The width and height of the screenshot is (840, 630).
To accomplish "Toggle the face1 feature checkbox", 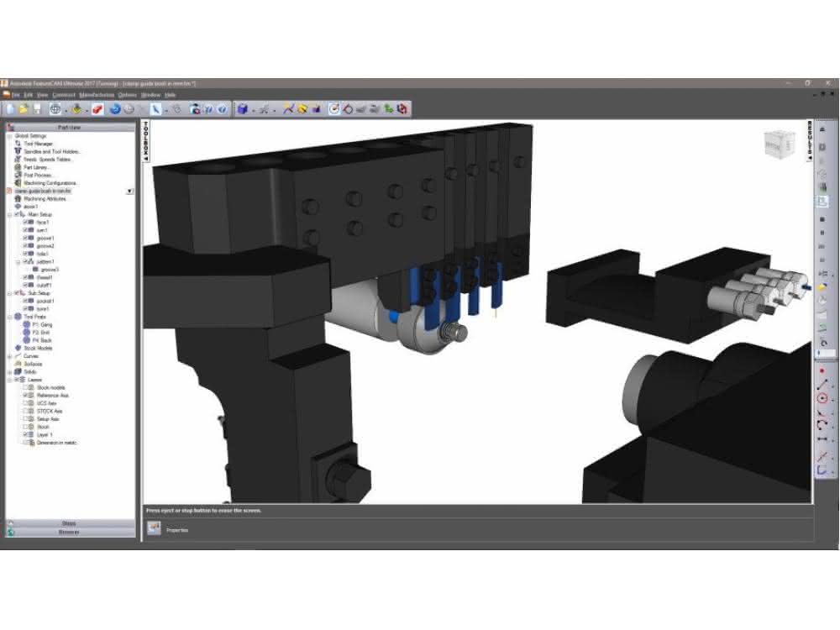I will pyautogui.click(x=24, y=223).
